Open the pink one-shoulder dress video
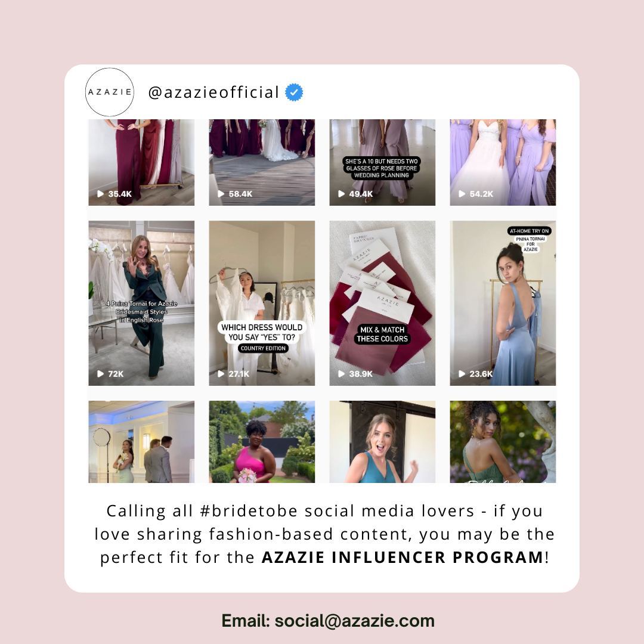 [262, 441]
